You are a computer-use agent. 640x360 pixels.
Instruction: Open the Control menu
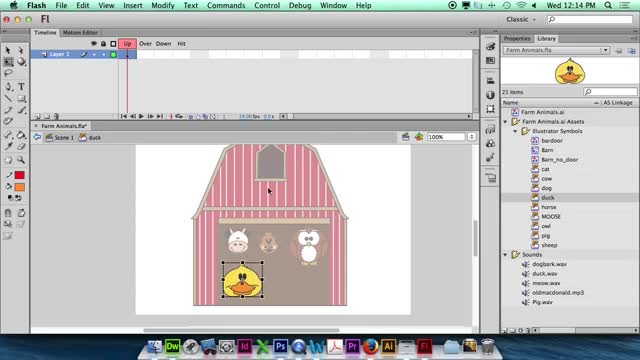coord(267,5)
